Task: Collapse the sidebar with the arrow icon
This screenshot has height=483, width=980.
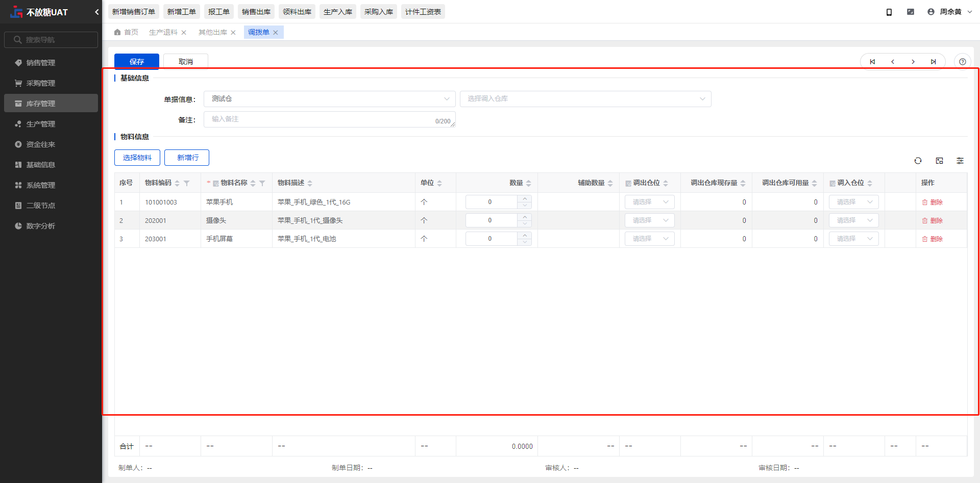Action: tap(96, 12)
